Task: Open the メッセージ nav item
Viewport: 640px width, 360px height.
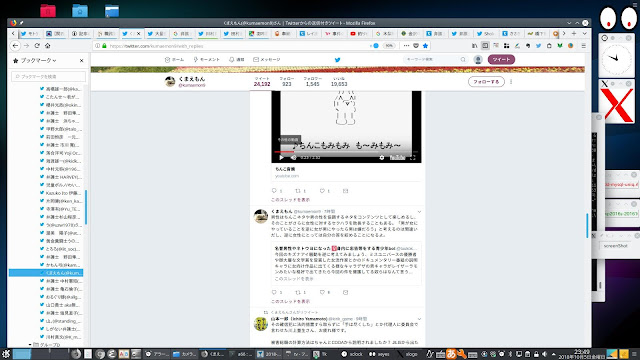Action: click(267, 60)
